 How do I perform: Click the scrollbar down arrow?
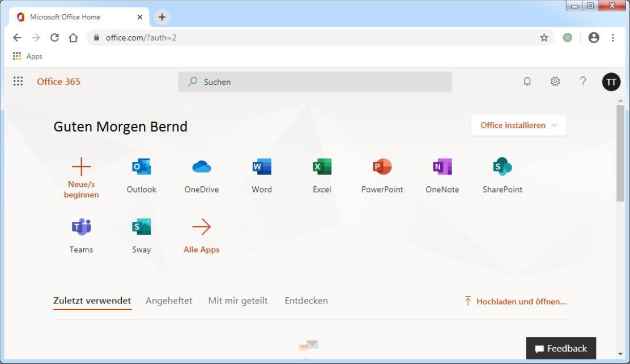[x=620, y=354]
